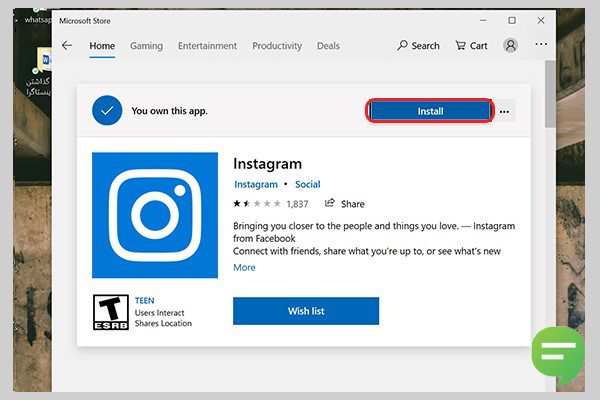The height and width of the screenshot is (400, 600).
Task: Click the '1,837' ratings count
Action: 297,204
